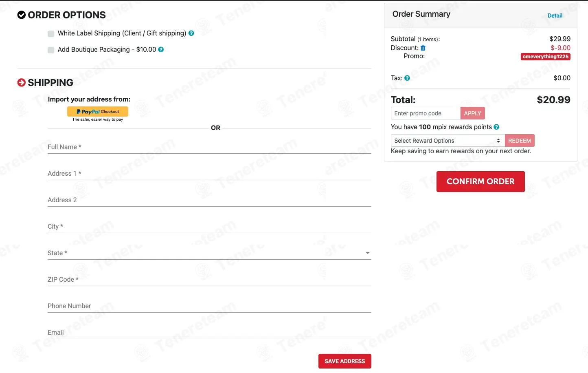This screenshot has height=373, width=588.
Task: Click the red Shipping arrow icon
Action: click(x=22, y=83)
